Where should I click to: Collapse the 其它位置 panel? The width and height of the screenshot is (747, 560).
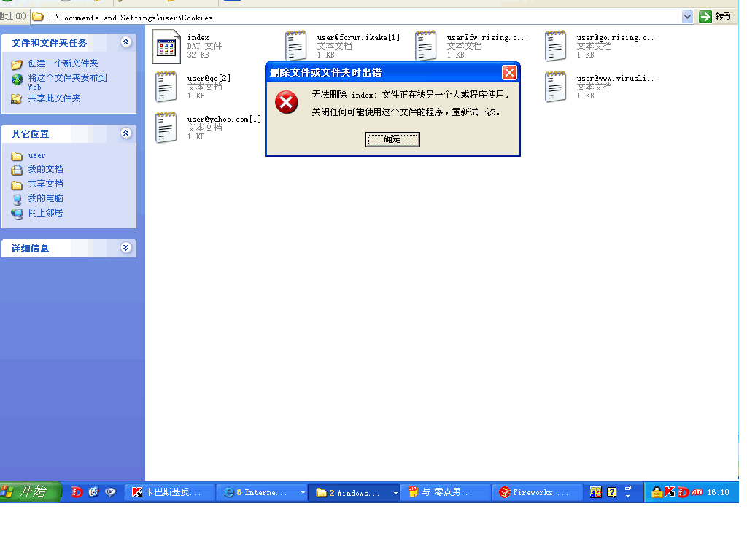pos(125,133)
